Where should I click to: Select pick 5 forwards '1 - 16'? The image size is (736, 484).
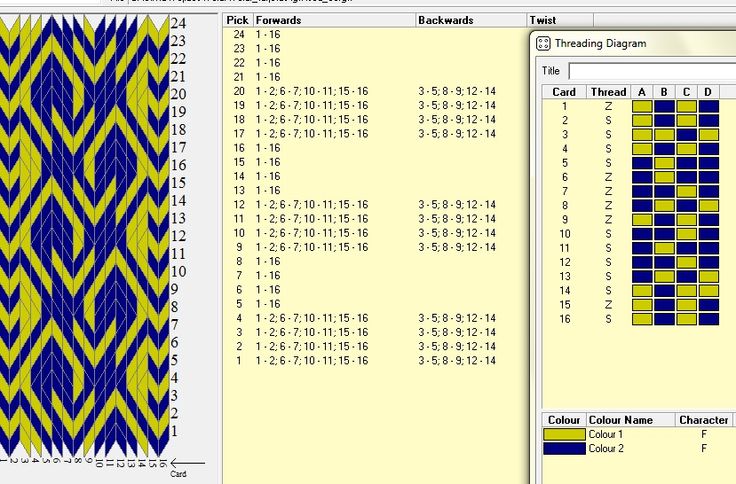pos(268,304)
